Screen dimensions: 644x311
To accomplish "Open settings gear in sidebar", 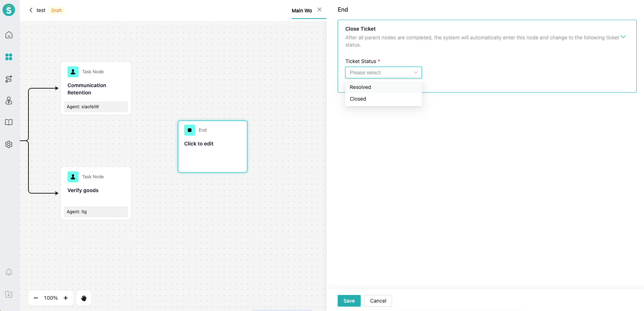I will coord(9,144).
